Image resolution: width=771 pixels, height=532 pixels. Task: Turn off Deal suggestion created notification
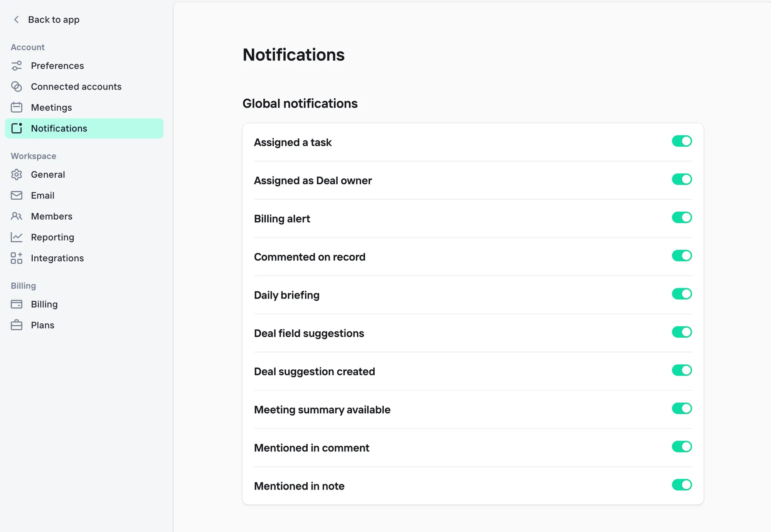(682, 370)
